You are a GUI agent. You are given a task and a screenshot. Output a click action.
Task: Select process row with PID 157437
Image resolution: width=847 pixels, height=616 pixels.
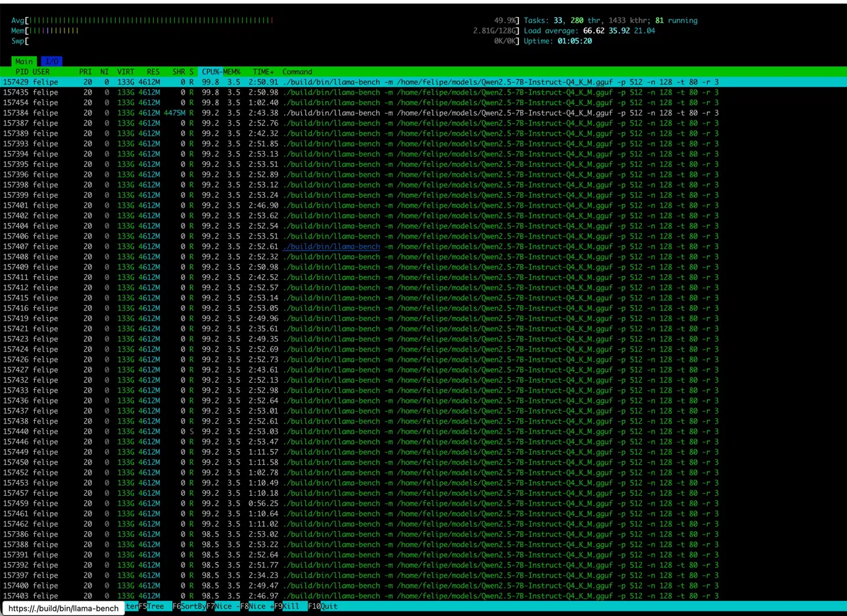(423, 411)
